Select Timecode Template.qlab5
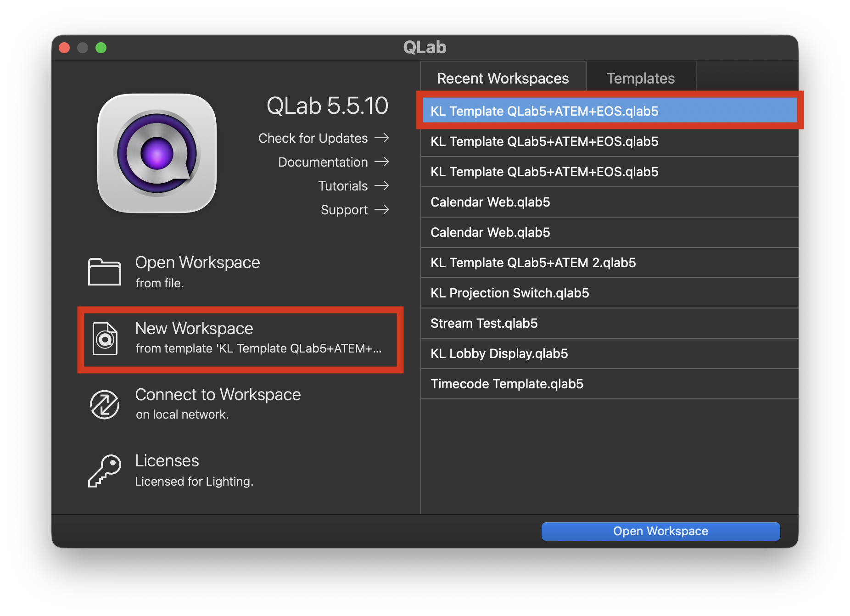The image size is (850, 616). point(610,384)
